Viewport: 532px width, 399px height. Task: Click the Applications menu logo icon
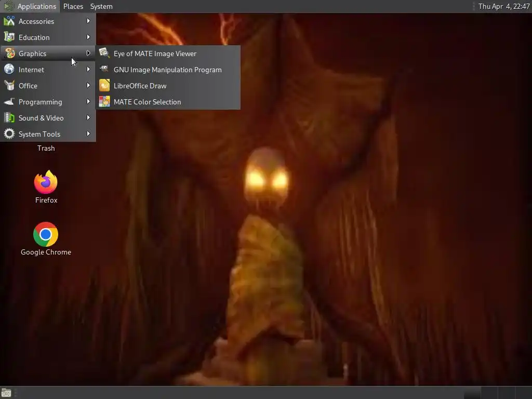click(x=9, y=6)
